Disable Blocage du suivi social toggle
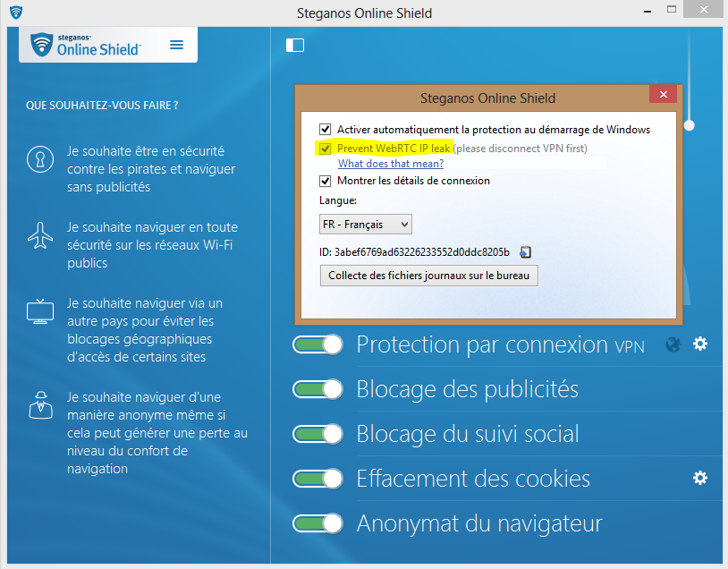 tap(318, 434)
